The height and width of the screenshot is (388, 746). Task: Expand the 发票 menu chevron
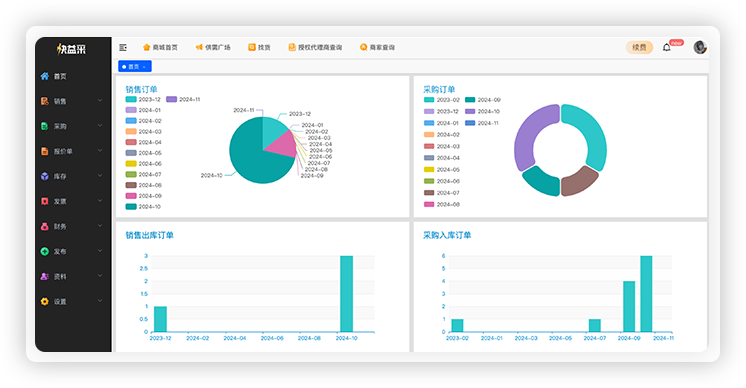pos(100,201)
